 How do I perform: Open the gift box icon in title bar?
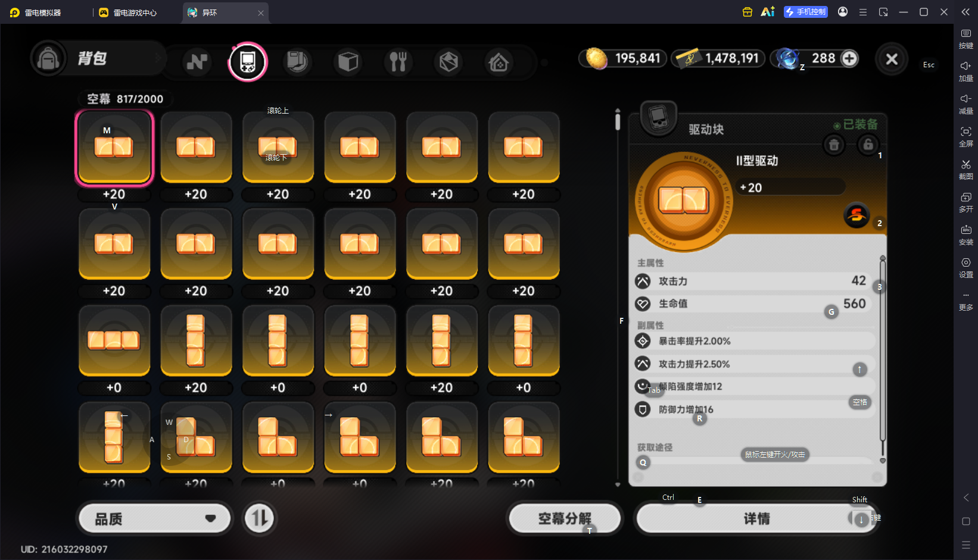(747, 12)
